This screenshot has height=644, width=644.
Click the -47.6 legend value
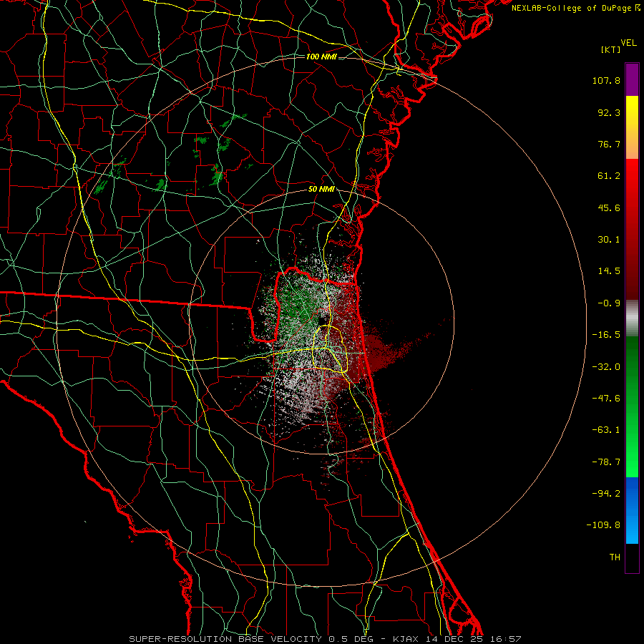tap(606, 399)
